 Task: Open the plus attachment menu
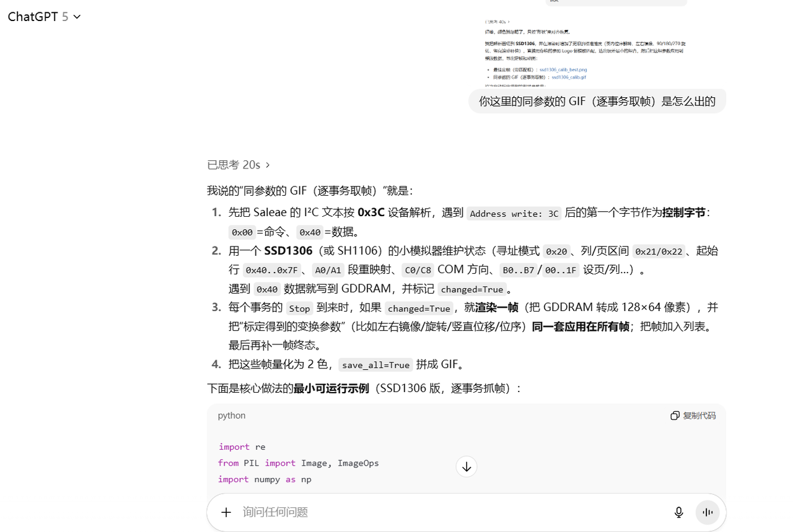[226, 512]
